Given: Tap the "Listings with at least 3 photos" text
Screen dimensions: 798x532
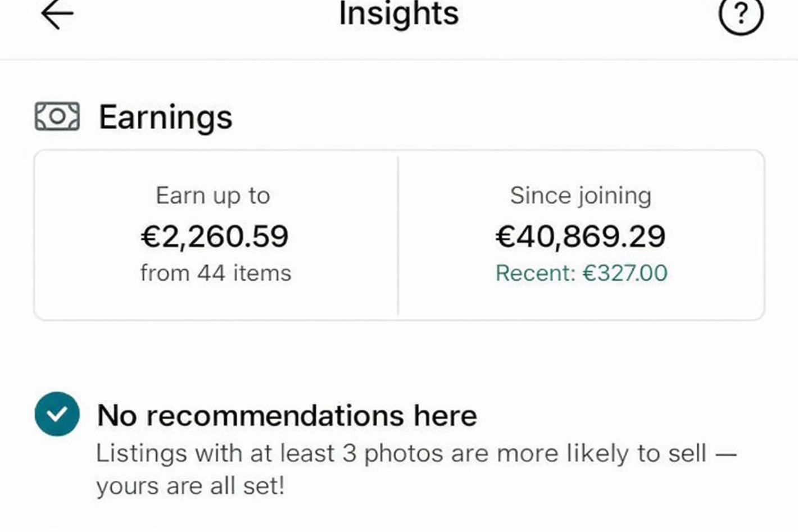Looking at the screenshot, I should [x=281, y=453].
